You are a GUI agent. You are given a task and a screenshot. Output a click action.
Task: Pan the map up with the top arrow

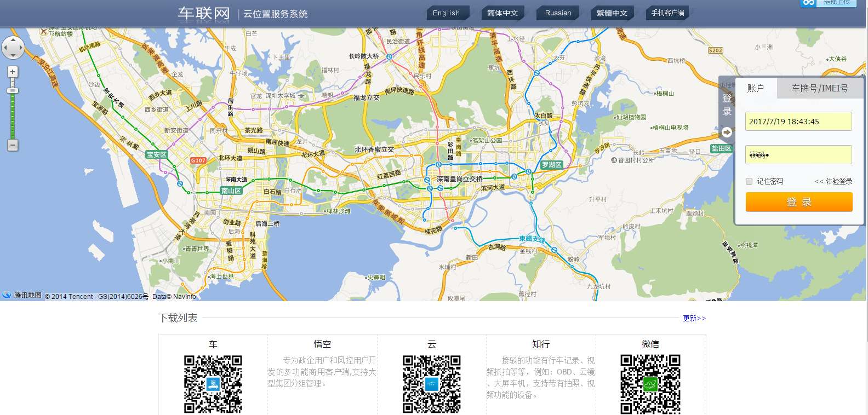click(x=13, y=40)
